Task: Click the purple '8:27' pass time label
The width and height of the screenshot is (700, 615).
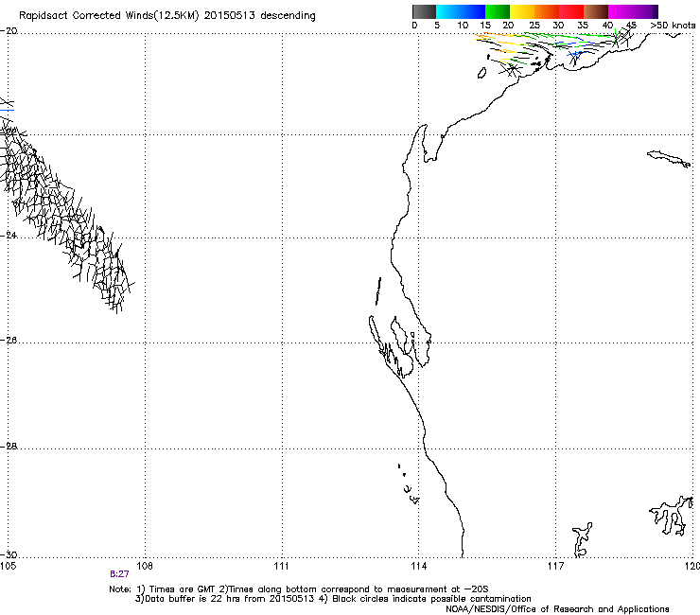Action: point(119,574)
